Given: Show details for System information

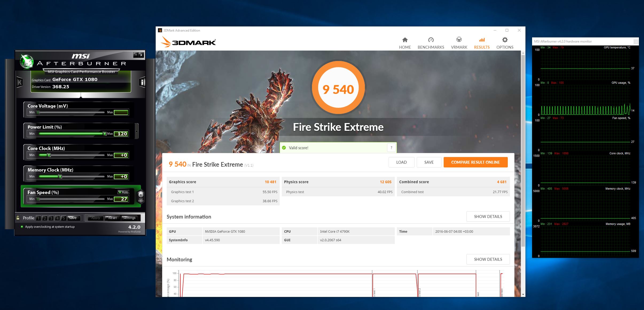Looking at the screenshot, I should 488,216.
